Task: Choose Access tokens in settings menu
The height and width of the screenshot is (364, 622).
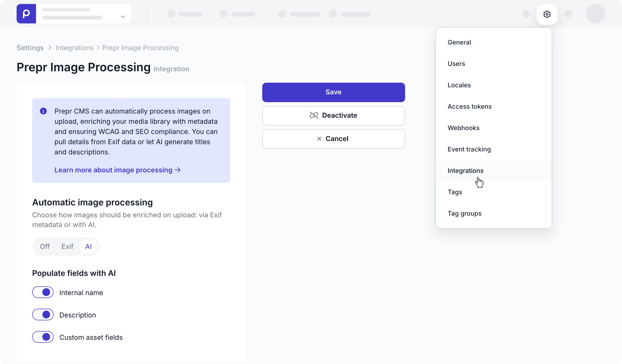Action: pyautogui.click(x=469, y=106)
